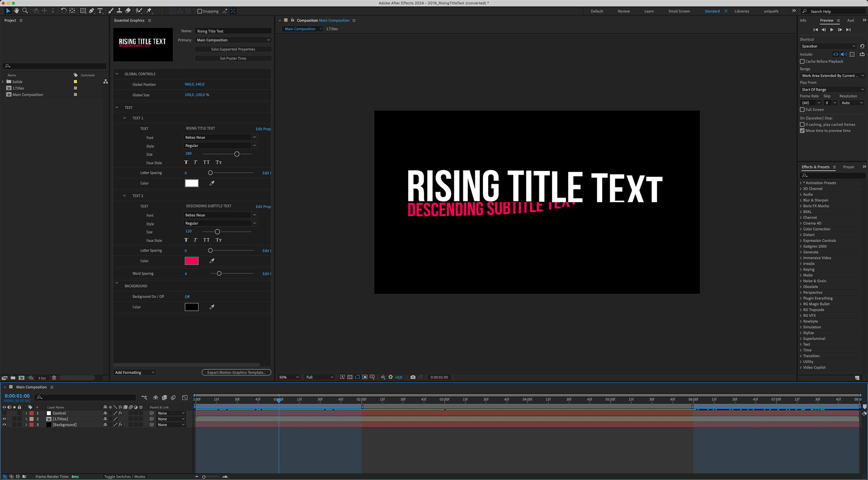Select the Horizontal Type tool
The width and height of the screenshot is (868, 480).
(x=100, y=10)
